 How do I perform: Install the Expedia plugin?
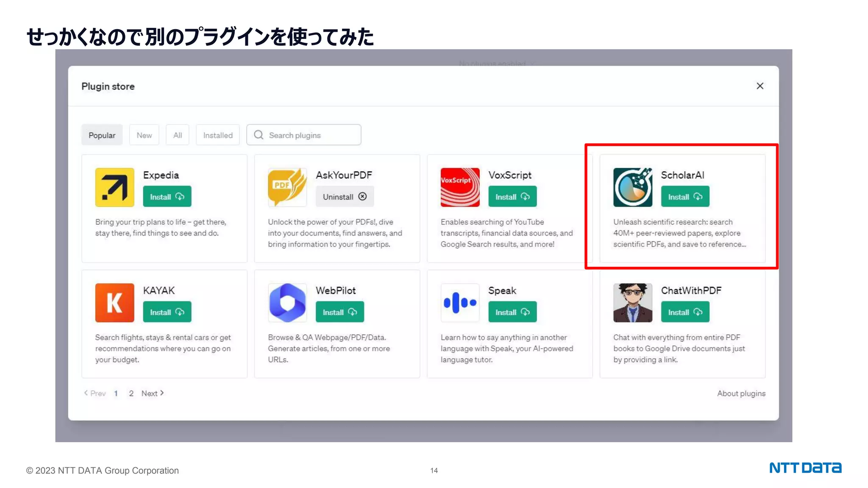167,197
